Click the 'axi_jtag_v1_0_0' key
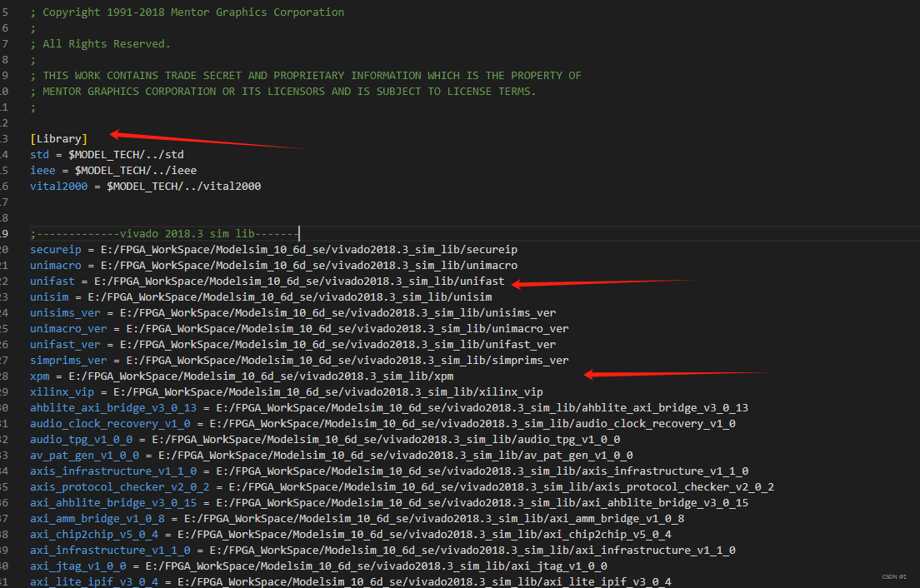 (78, 566)
